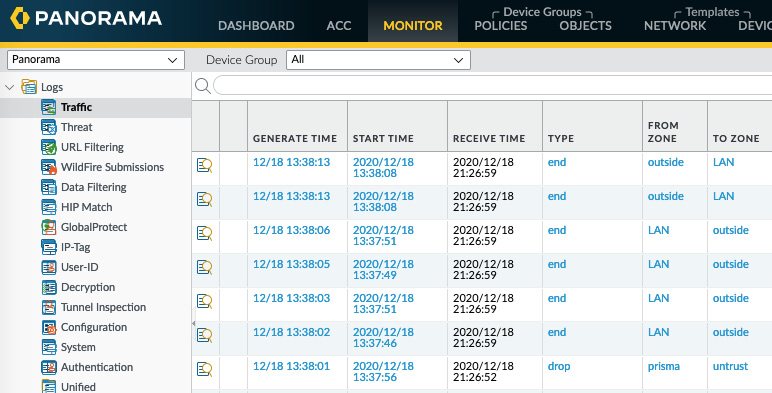Select WildFire Submissions log
This screenshot has height=393, width=772.
coord(112,167)
